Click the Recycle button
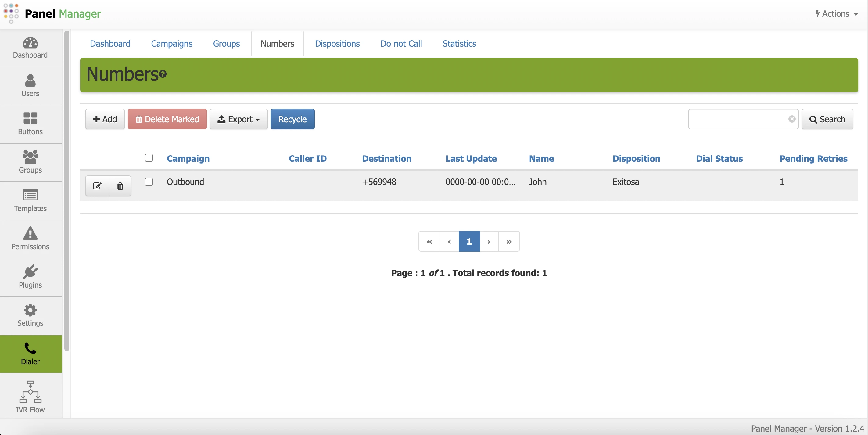868x435 pixels. tap(292, 119)
